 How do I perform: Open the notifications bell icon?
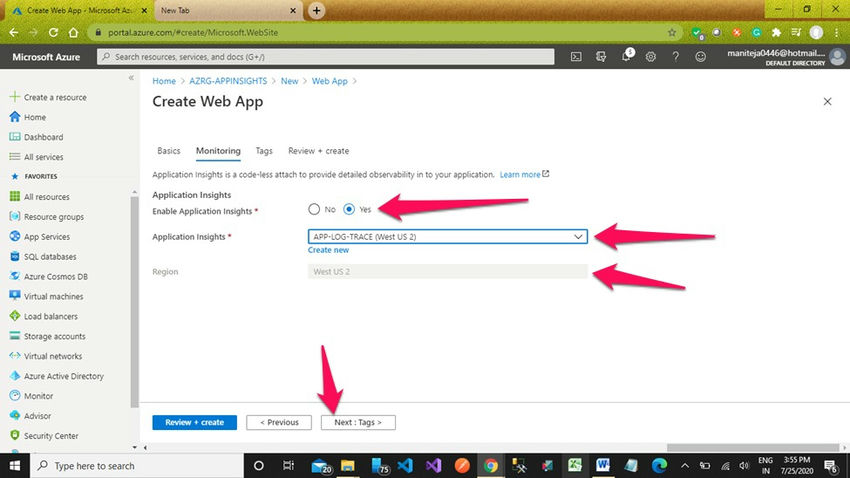626,56
